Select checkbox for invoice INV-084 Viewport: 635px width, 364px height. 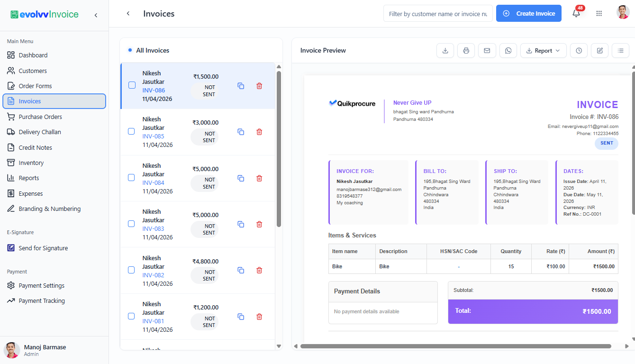132,178
